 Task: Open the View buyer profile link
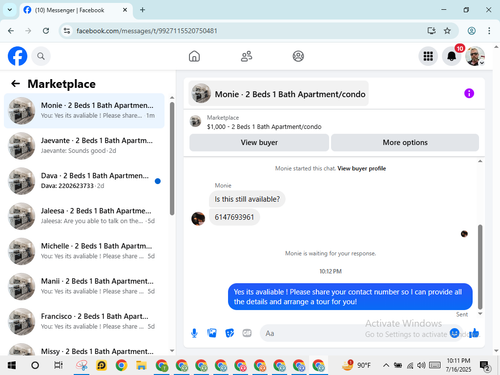[x=361, y=168]
